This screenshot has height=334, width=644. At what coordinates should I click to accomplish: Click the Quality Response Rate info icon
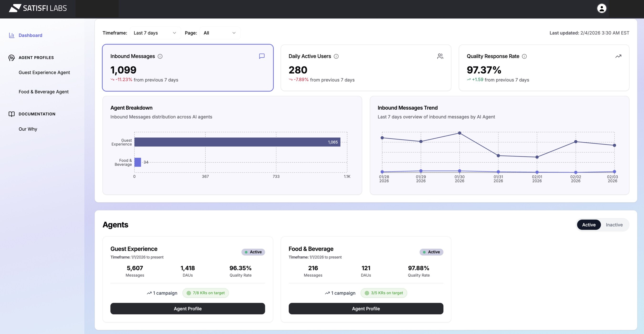tap(524, 56)
